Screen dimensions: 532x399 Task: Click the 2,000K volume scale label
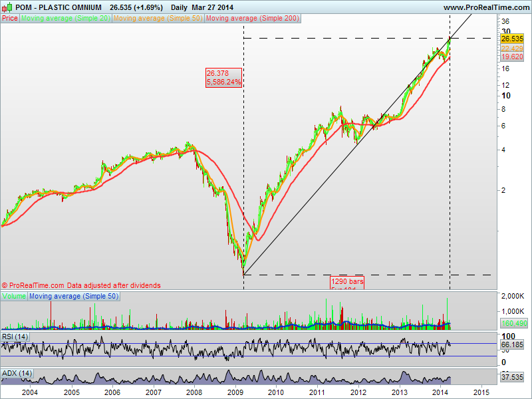coord(513,296)
